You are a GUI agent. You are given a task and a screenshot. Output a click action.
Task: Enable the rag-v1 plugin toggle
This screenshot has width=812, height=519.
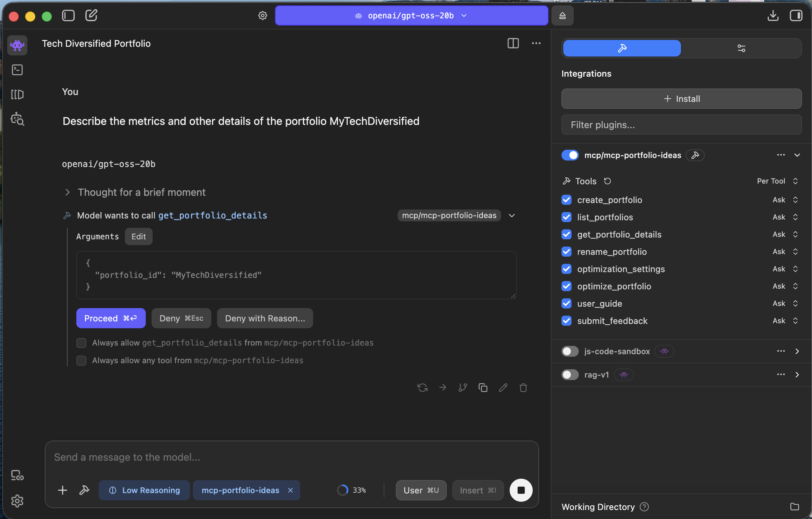click(570, 375)
